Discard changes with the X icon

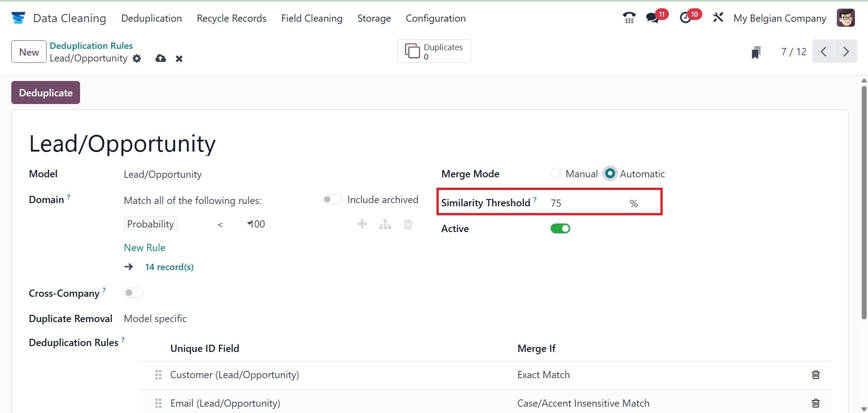coord(179,59)
